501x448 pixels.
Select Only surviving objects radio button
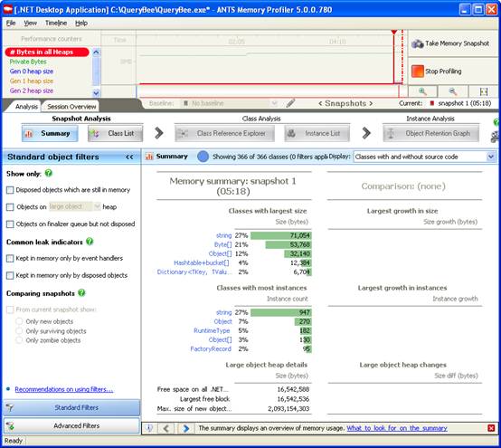(19, 330)
